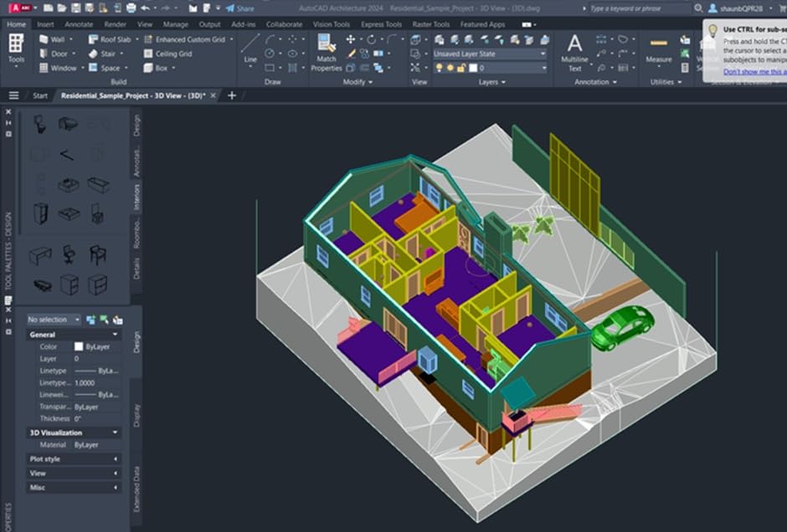Image resolution: width=787 pixels, height=532 pixels.
Task: Toggle the layer light bulb in Layers panel
Action: coord(438,65)
